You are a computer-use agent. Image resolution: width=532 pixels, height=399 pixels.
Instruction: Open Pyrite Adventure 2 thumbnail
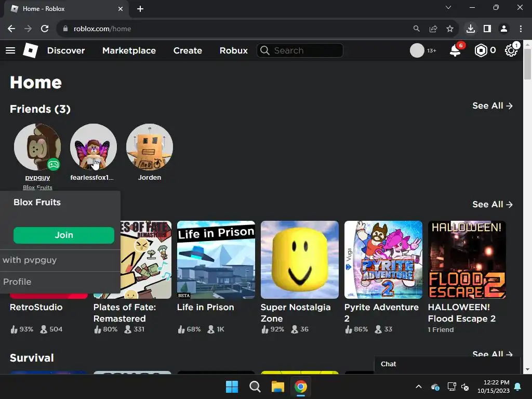click(x=383, y=260)
